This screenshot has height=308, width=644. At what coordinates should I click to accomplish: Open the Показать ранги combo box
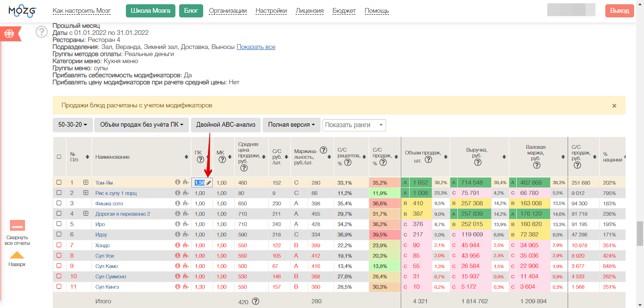click(354, 125)
